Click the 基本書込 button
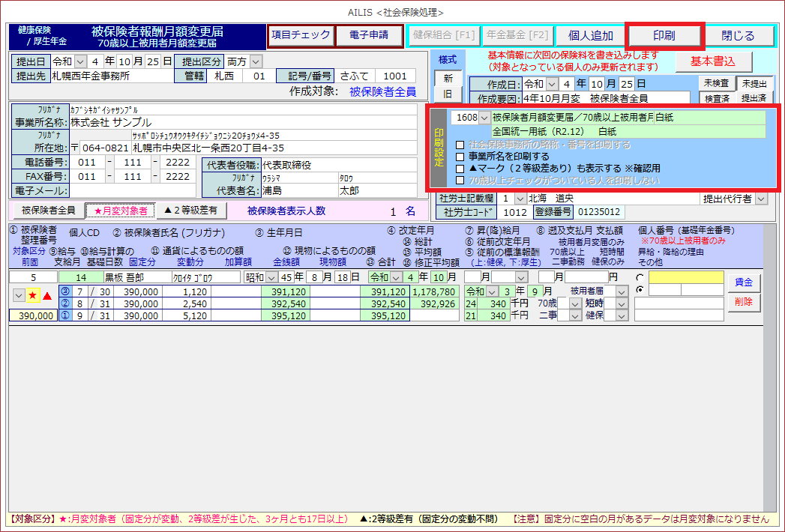This screenshot has width=785, height=532. 712,61
